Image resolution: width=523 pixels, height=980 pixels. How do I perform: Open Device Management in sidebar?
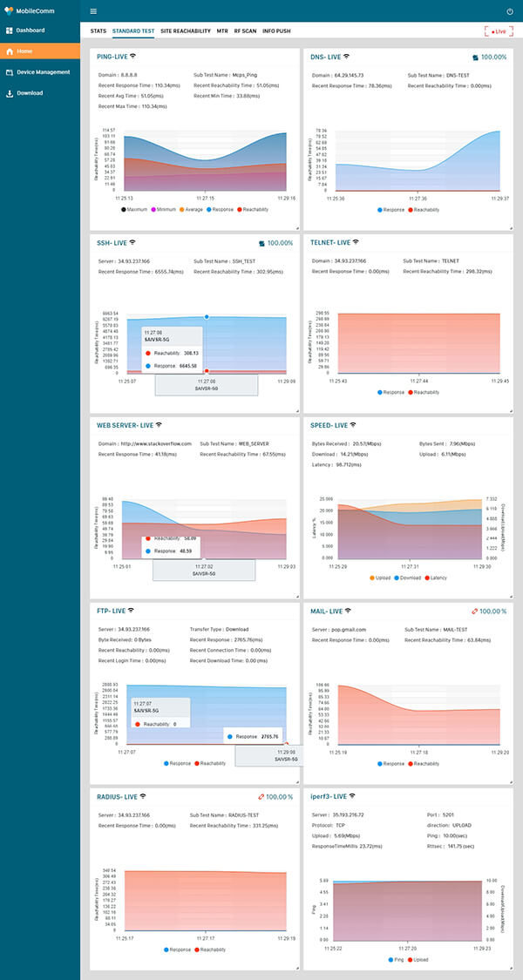pyautogui.click(x=43, y=72)
